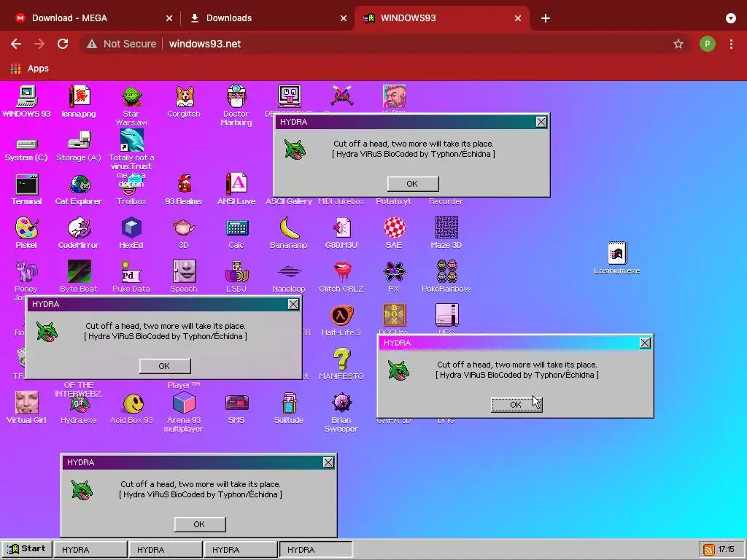Launch the Virtual Girl icon
Screen dimensions: 747x560
click(26, 408)
